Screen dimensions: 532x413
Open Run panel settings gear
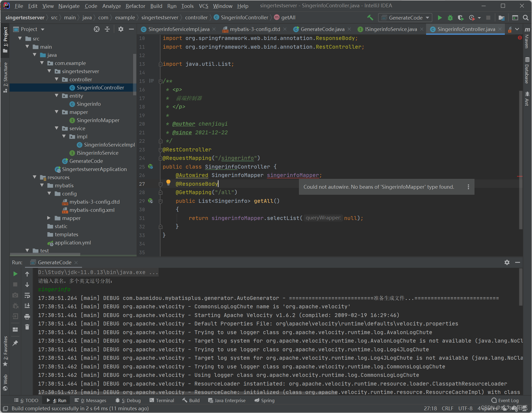pyautogui.click(x=507, y=262)
